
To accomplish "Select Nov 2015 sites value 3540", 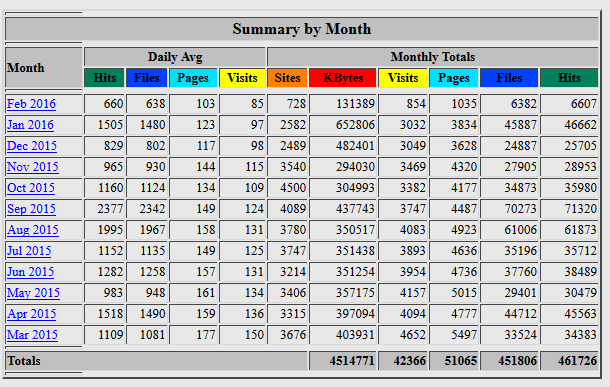I will coord(293,167).
